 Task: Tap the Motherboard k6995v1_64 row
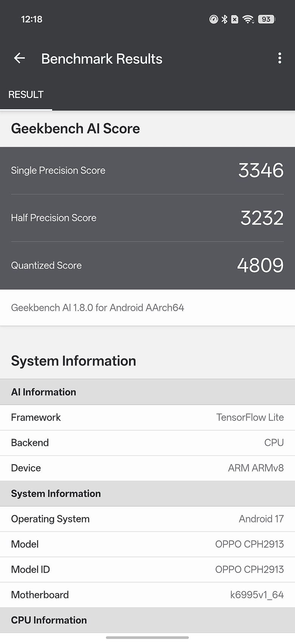(x=147, y=595)
